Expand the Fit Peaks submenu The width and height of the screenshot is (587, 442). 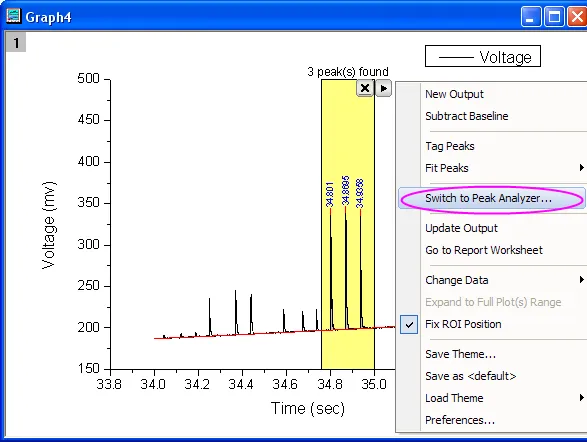(x=492, y=168)
